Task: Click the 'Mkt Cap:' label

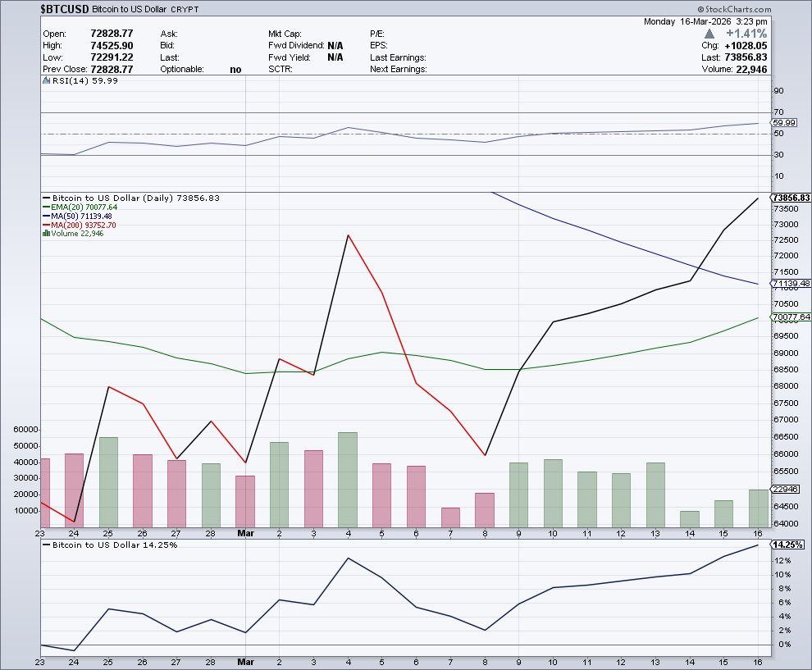Action: (285, 34)
